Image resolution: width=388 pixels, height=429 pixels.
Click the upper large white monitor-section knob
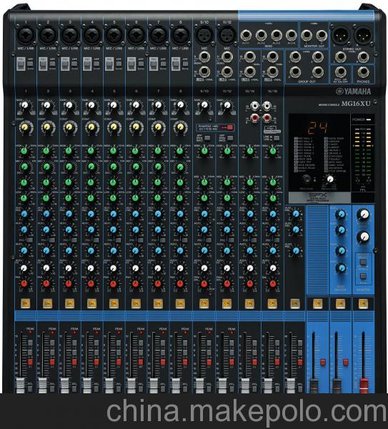[364, 215]
